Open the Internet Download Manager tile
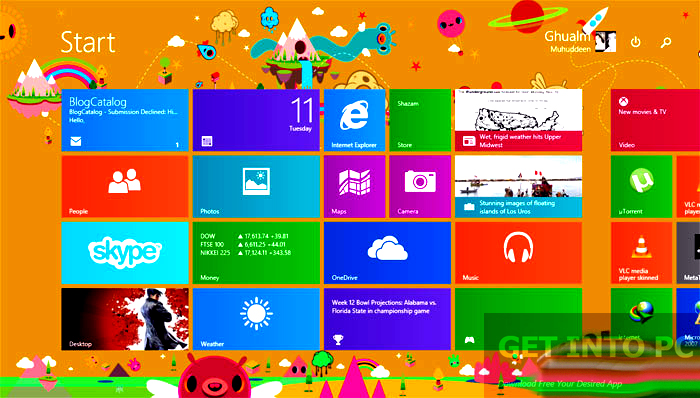This screenshot has width=700, height=398. point(642,319)
